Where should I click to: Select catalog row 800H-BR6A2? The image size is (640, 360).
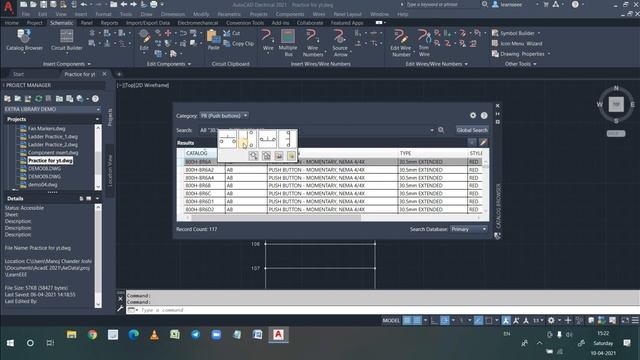pos(333,170)
